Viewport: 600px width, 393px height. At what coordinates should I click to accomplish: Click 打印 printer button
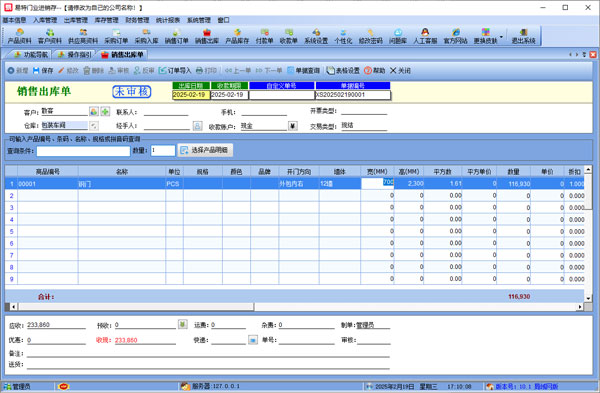206,70
